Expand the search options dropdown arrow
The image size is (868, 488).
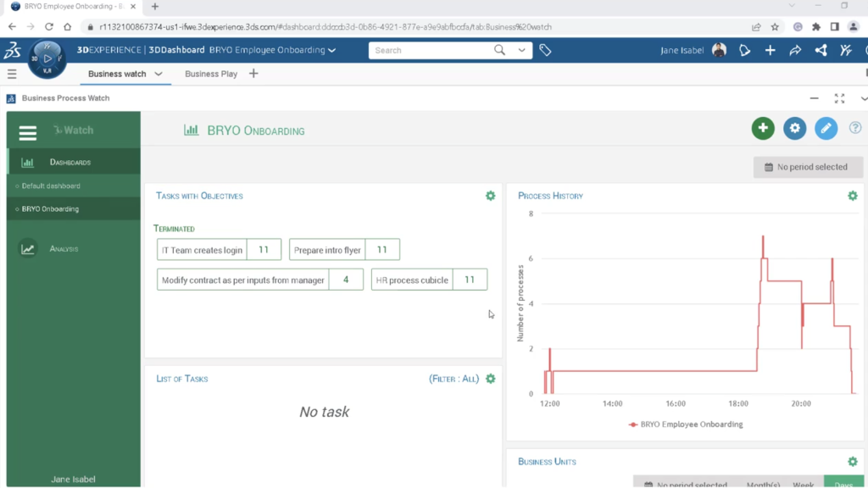[521, 50]
